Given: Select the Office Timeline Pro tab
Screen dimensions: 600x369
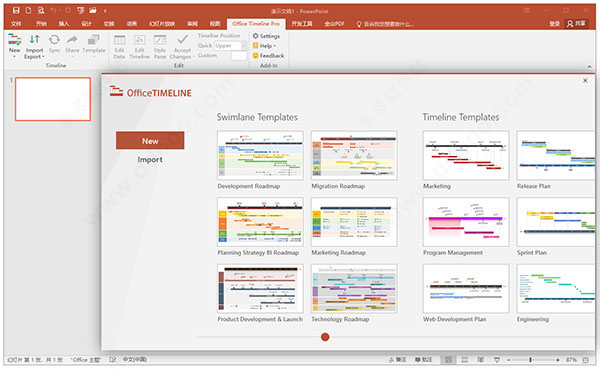Looking at the screenshot, I should click(x=256, y=24).
